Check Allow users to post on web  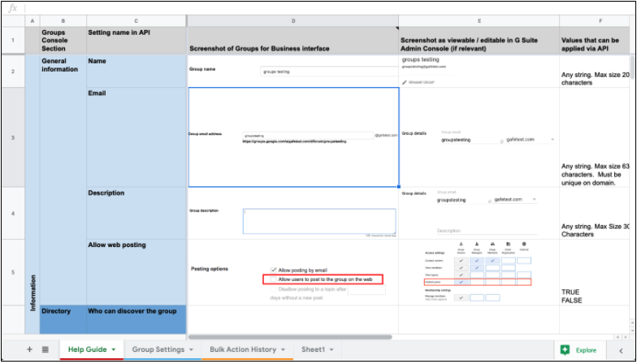pyautogui.click(x=274, y=279)
